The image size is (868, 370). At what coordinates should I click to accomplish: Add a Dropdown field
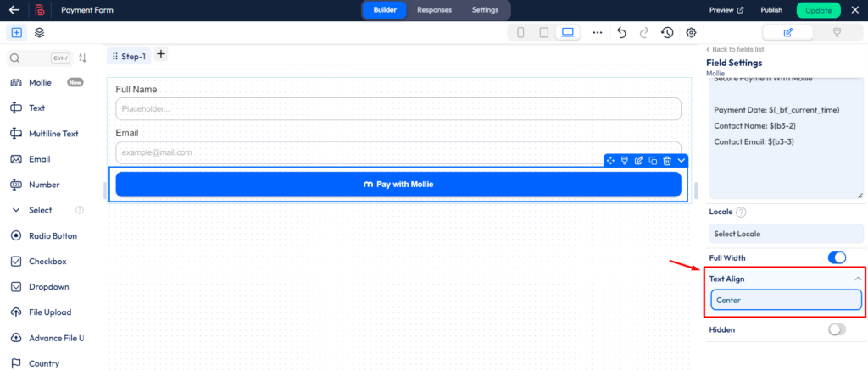point(47,286)
